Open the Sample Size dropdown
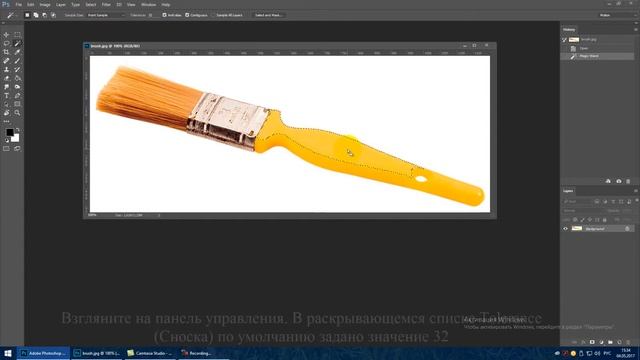Viewport: 640px width, 360px height. tap(106, 15)
